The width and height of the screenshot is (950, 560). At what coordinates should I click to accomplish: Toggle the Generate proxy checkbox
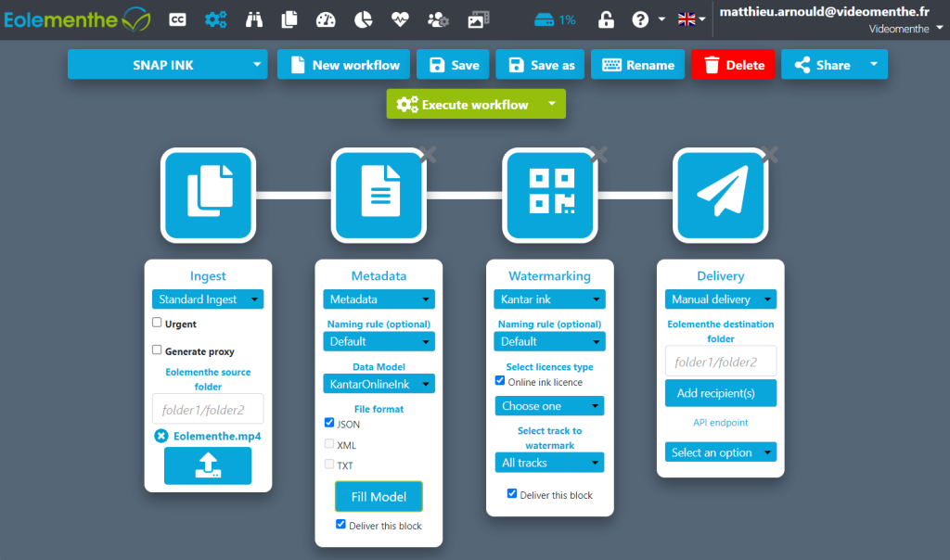(x=157, y=350)
